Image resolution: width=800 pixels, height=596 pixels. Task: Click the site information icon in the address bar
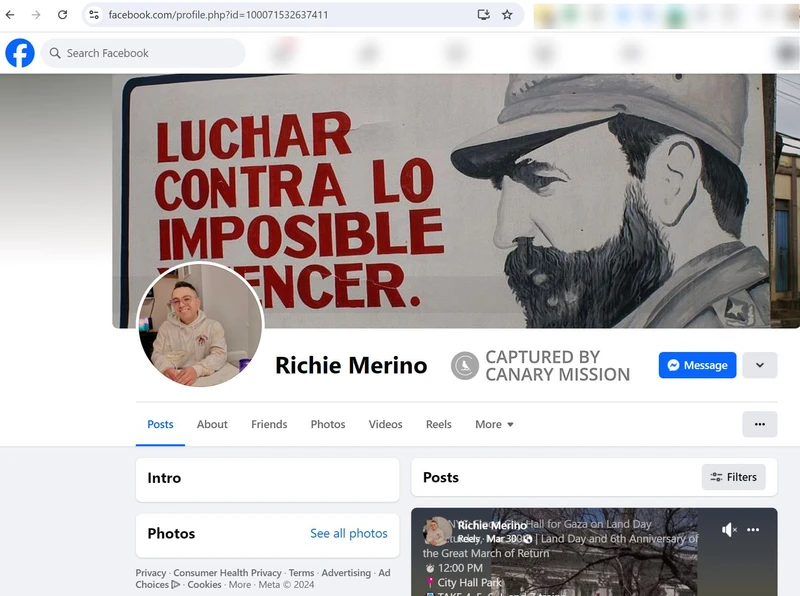pyautogui.click(x=93, y=15)
